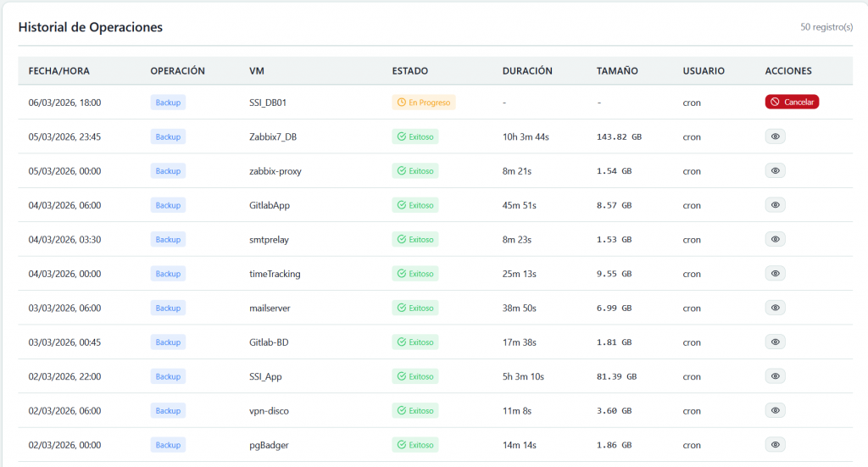View SSI_App backup details
The height and width of the screenshot is (467, 868).
[775, 376]
